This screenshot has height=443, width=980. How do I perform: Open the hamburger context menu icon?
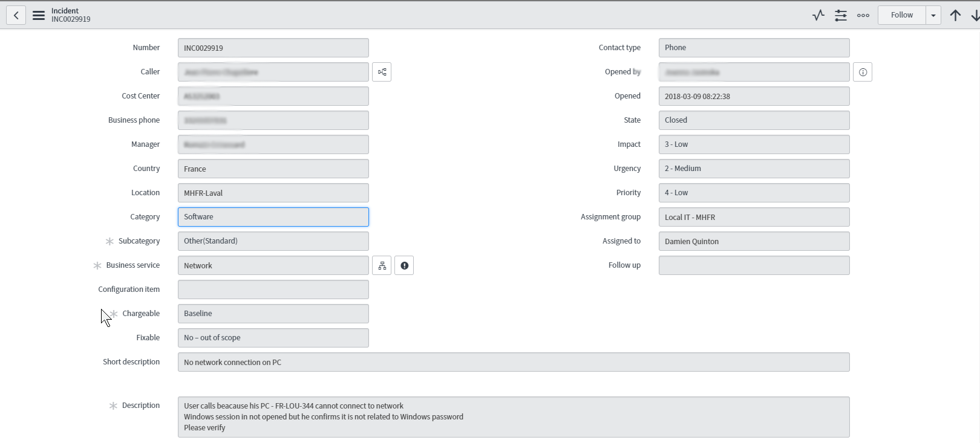pos(39,15)
